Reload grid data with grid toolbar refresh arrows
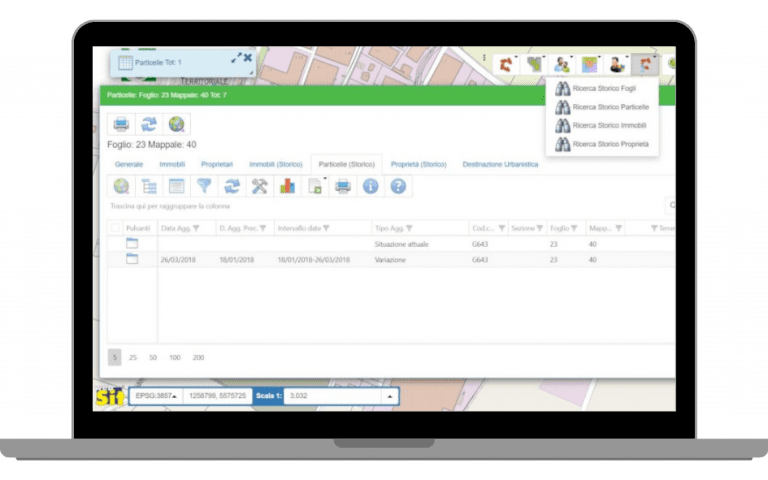This screenshot has height=480, width=768. (x=232, y=186)
